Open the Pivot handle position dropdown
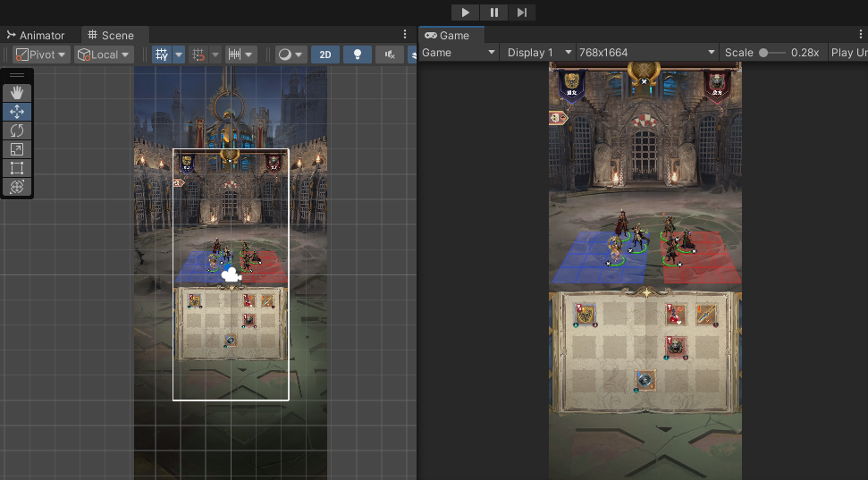The height and width of the screenshot is (480, 868). pyautogui.click(x=41, y=55)
